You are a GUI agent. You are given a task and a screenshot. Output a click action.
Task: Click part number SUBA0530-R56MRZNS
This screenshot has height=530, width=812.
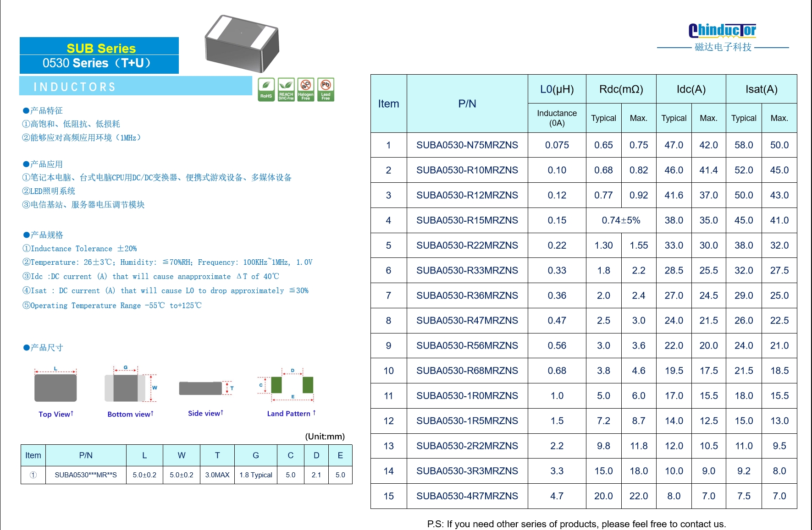(x=467, y=346)
